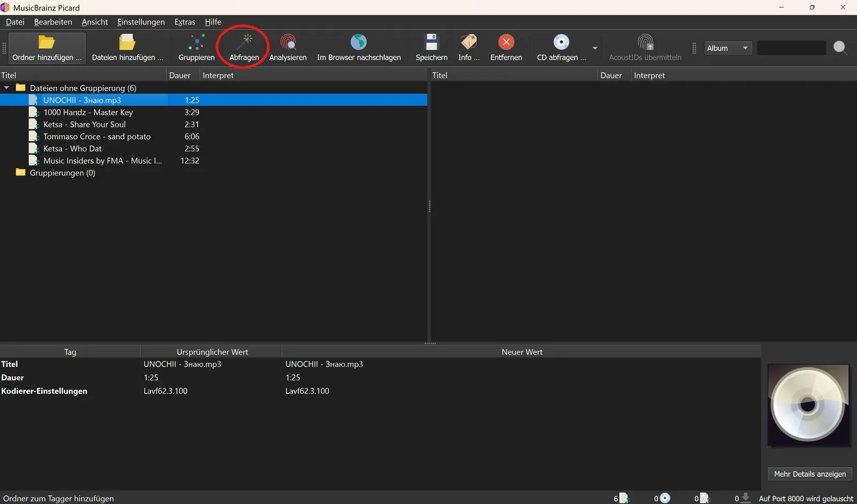Click the Ursprünglicher Wert column header

point(212,352)
